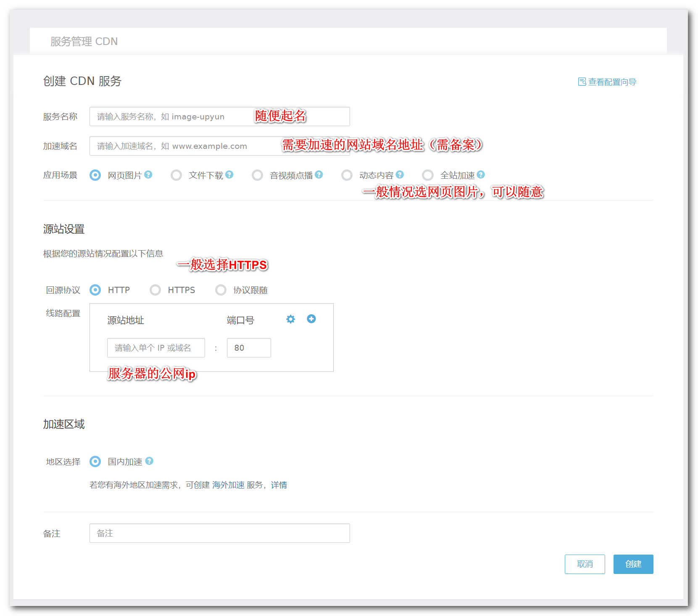Click help icon next to 动态内容

[400, 174]
